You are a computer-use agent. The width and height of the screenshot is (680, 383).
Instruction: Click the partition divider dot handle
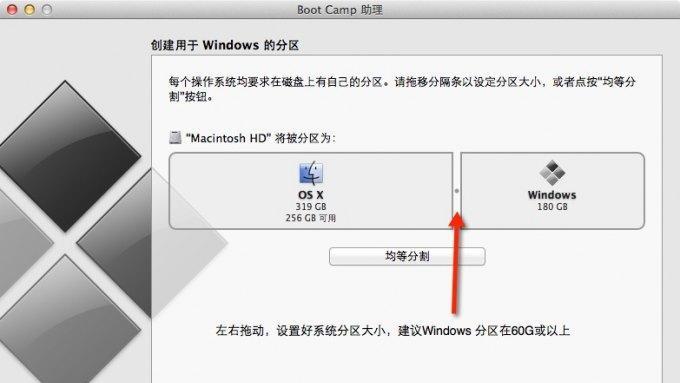coord(456,191)
